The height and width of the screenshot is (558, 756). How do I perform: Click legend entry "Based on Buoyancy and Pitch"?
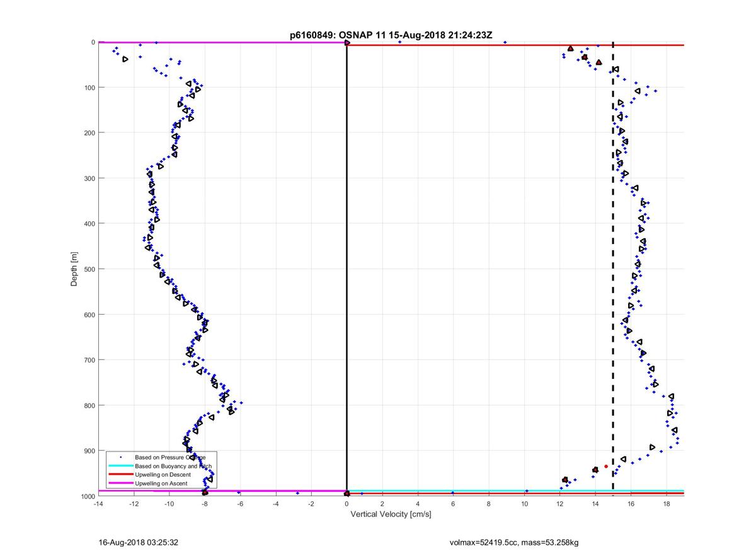pos(173,466)
